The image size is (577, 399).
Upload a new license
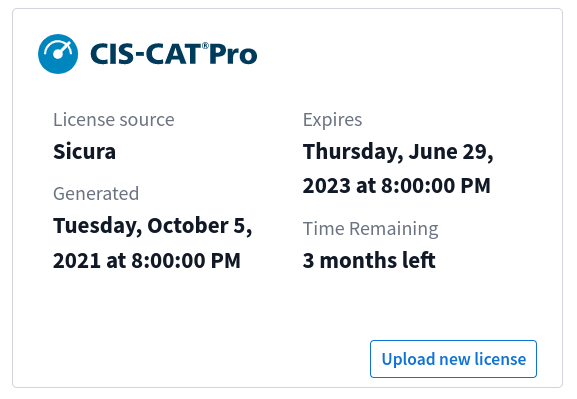[453, 359]
